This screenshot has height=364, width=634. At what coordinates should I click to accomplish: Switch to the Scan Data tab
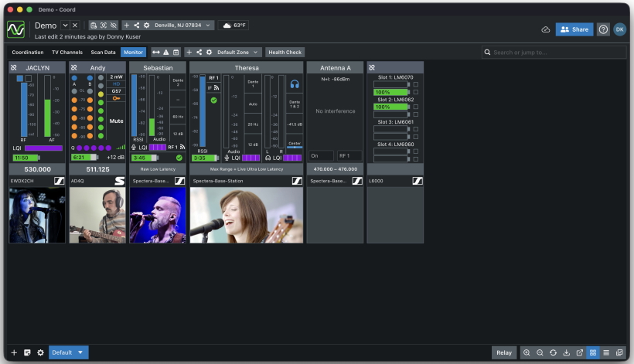click(x=103, y=52)
